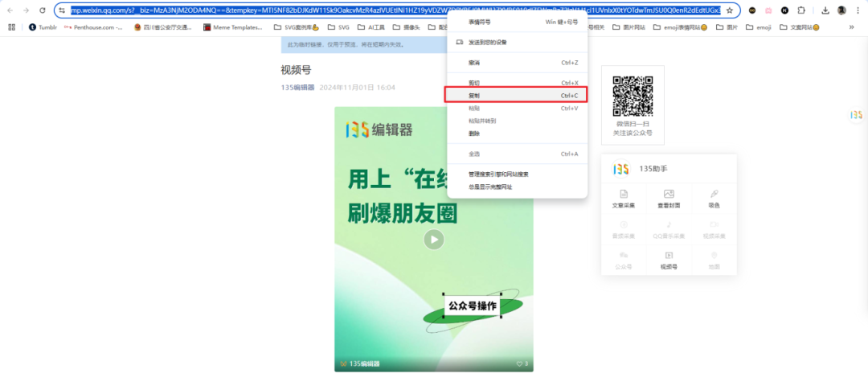868x390 pixels.
Task: Click the 视频号 article title
Action: pyautogui.click(x=296, y=70)
